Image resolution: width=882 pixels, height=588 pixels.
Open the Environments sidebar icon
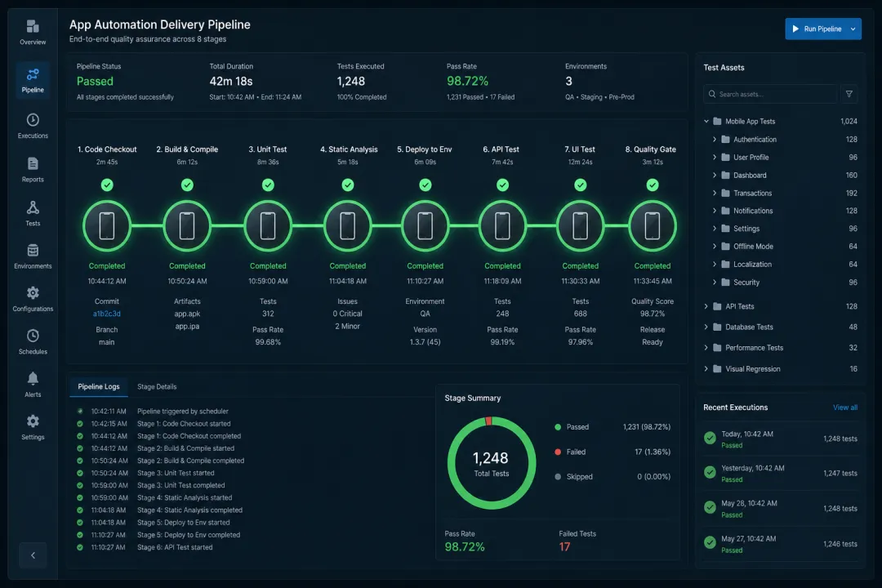tap(33, 251)
